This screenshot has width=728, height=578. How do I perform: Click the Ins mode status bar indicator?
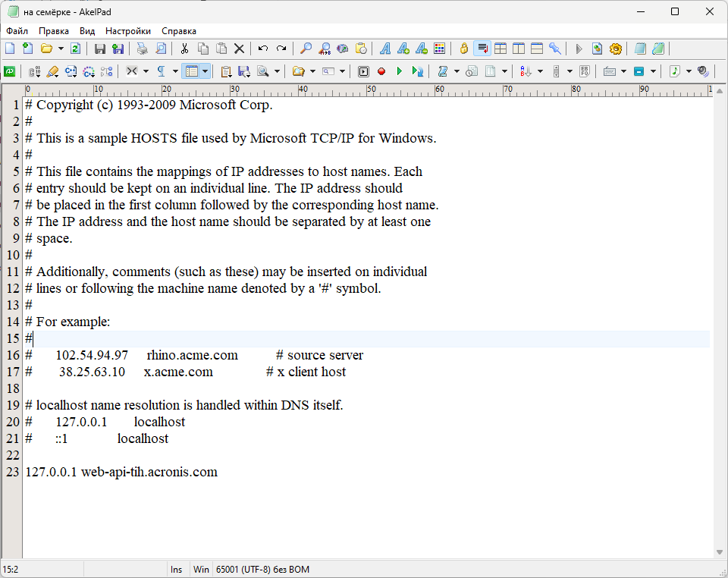tap(176, 570)
